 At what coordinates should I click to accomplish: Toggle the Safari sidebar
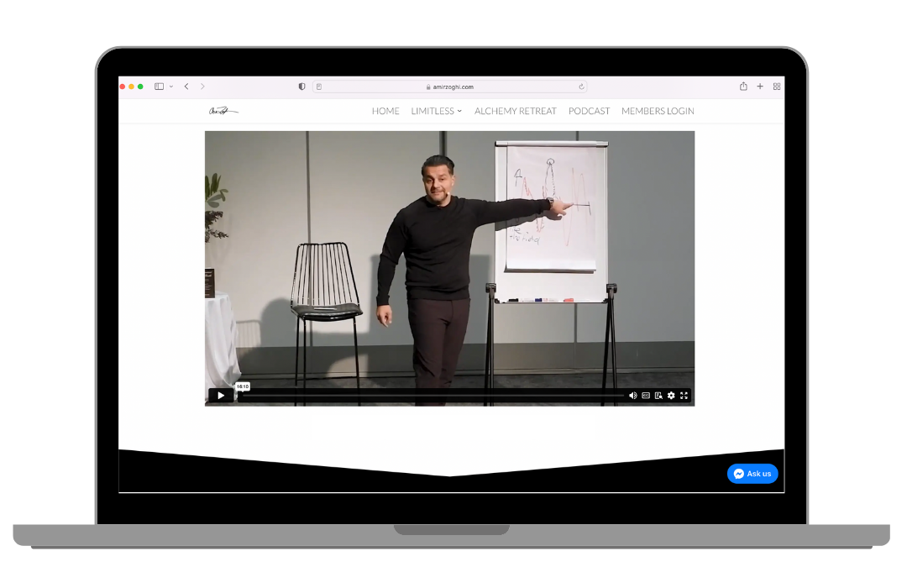click(x=159, y=87)
